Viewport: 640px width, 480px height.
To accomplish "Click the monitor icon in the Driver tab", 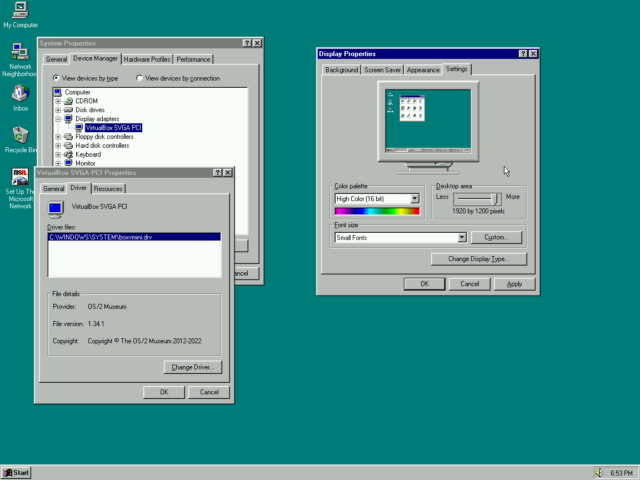I will pos(56,209).
